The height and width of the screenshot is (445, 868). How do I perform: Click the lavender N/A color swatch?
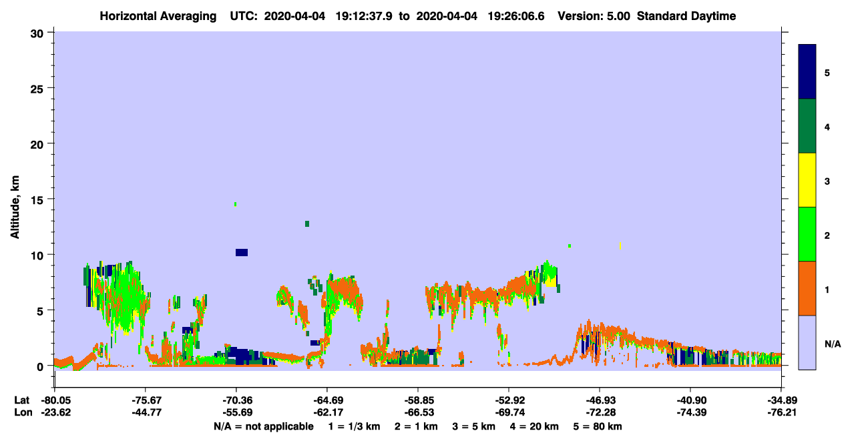[x=807, y=342]
